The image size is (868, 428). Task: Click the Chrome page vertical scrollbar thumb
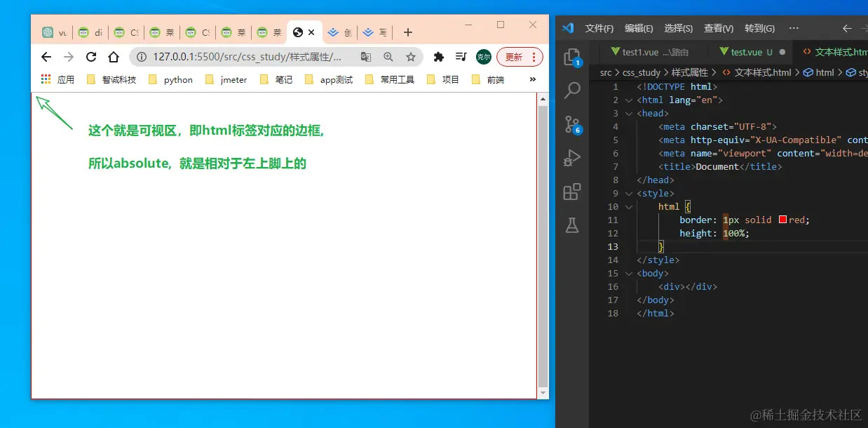(543, 245)
